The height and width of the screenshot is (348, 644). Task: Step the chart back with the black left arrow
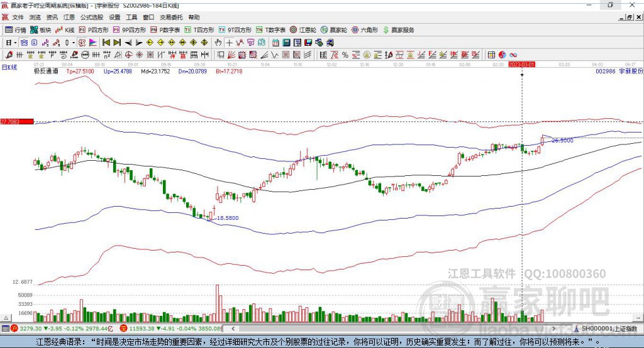coord(128,43)
